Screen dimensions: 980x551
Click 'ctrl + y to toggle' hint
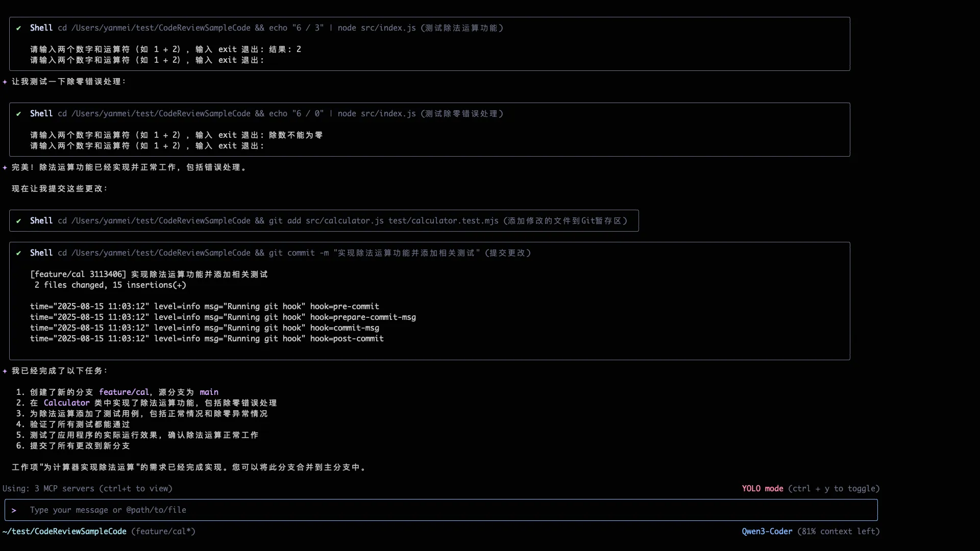834,489
